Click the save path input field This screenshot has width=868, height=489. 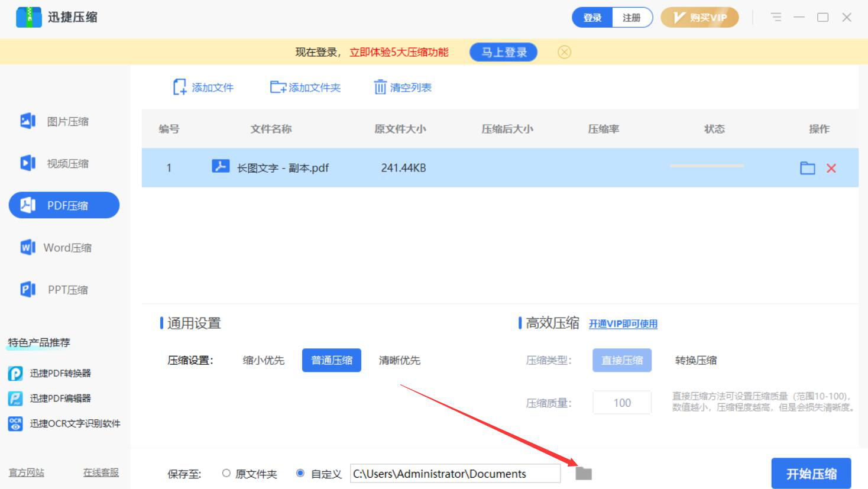pyautogui.click(x=455, y=474)
